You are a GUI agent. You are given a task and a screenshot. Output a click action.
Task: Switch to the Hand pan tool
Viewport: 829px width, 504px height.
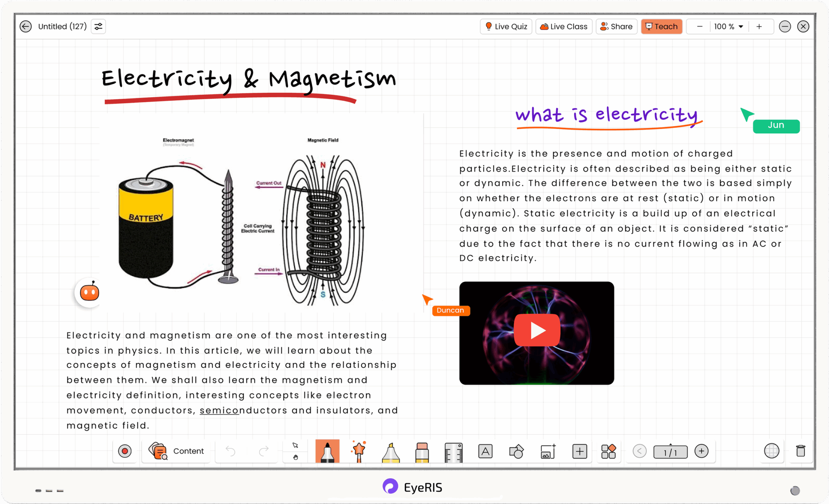tap(295, 457)
